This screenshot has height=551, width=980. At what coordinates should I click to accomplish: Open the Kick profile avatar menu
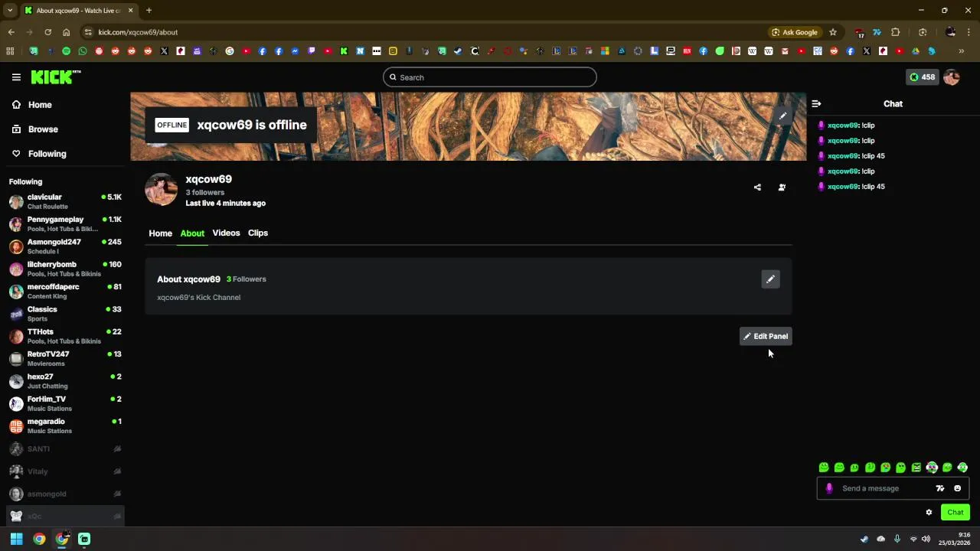coord(952,77)
